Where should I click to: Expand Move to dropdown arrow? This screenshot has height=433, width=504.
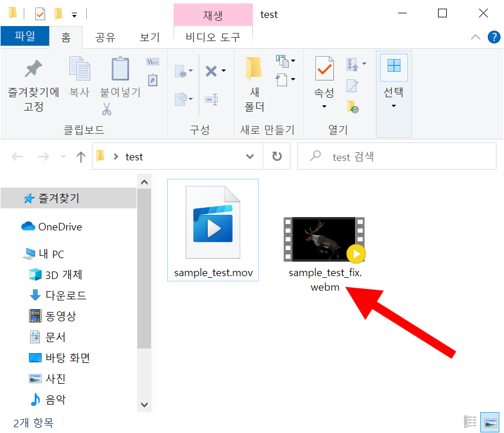pos(190,71)
